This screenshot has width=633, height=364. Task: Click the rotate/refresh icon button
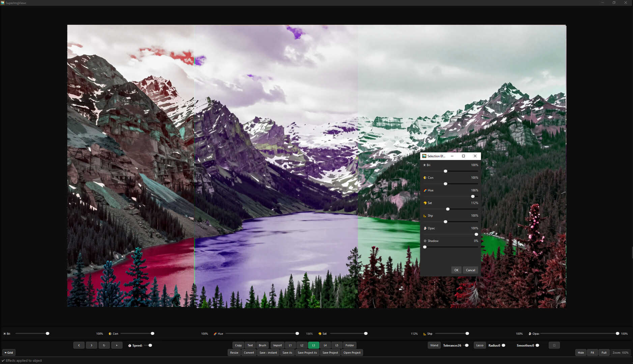104,345
